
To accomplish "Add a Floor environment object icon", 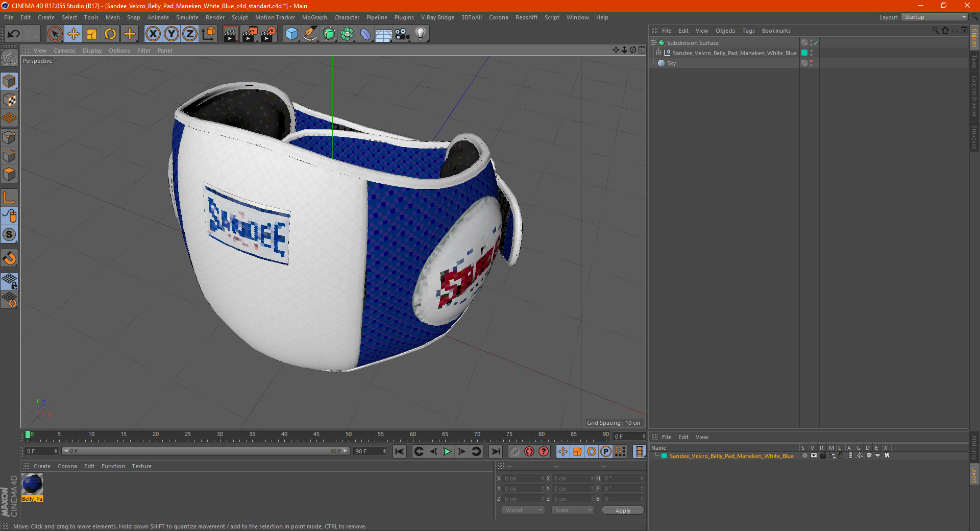I will tap(384, 34).
